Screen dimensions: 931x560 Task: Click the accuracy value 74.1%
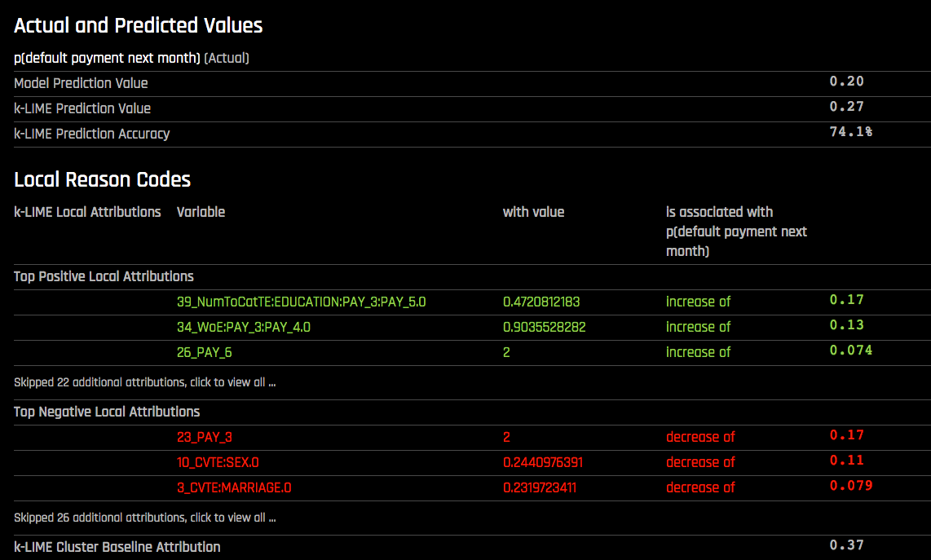click(x=851, y=132)
